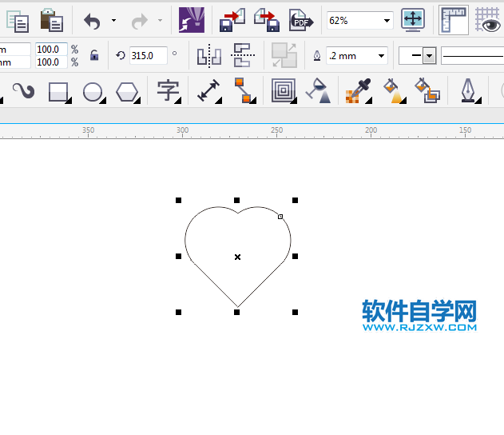Screen dimensions: 504x435
Task: Toggle the lock ratio padlock
Action: point(94,55)
